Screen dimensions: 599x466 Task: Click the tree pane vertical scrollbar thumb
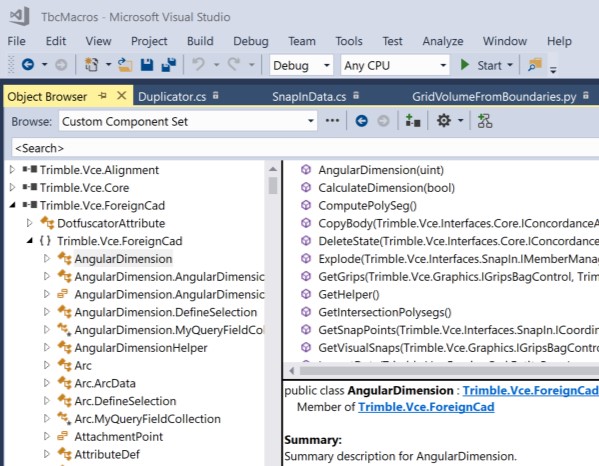pos(273,186)
